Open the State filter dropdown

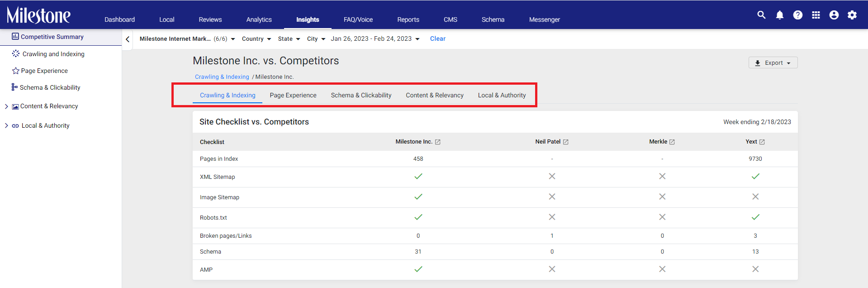coord(289,39)
